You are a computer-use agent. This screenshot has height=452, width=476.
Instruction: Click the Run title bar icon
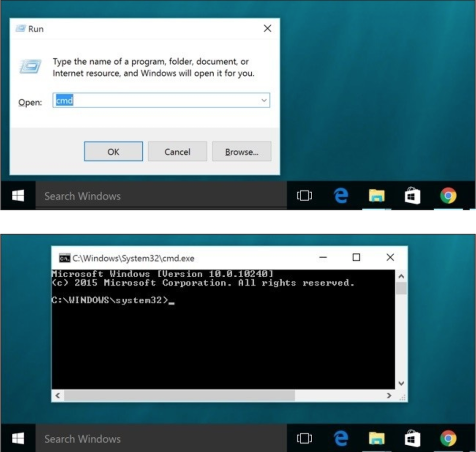tap(20, 29)
